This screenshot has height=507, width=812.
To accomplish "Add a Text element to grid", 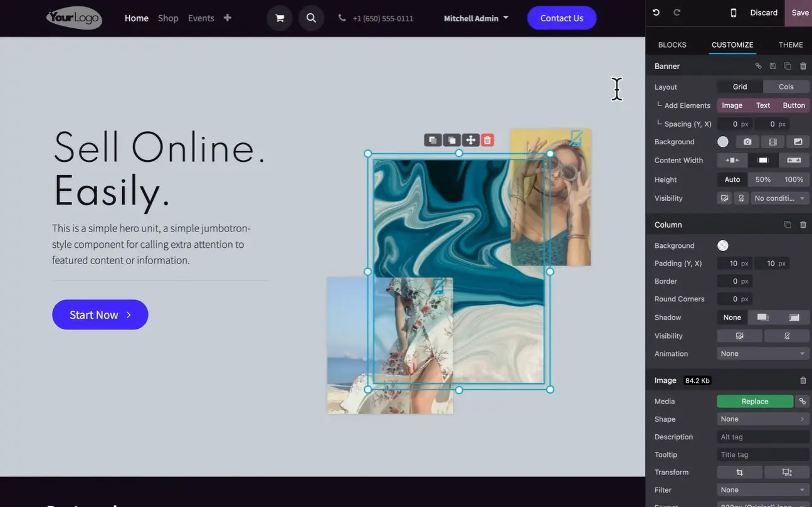I will click(x=763, y=105).
